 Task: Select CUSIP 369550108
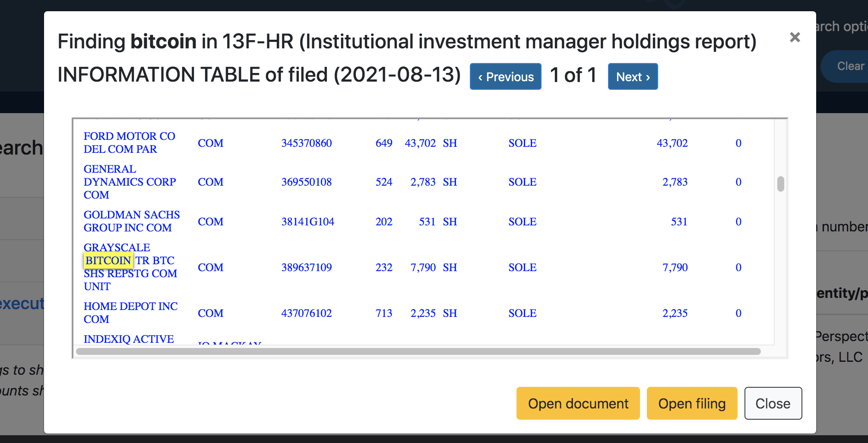pos(307,182)
